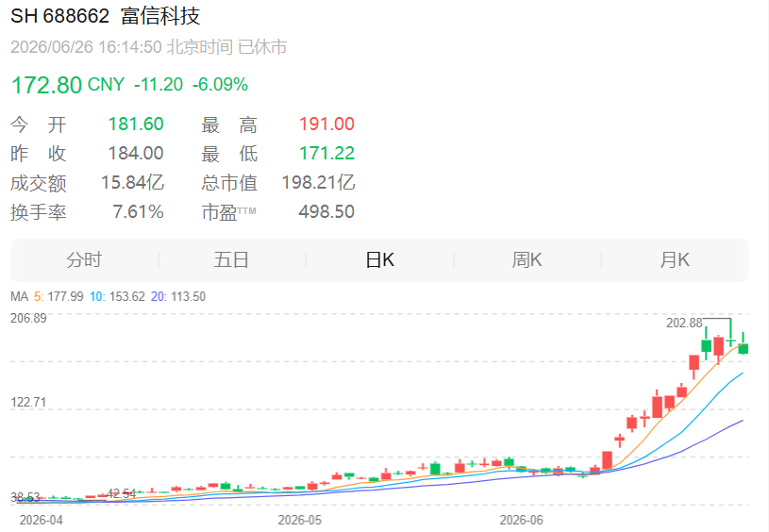The width and height of the screenshot is (769, 532).
Task: Click the chart low label 42.54
Action: coord(121,493)
